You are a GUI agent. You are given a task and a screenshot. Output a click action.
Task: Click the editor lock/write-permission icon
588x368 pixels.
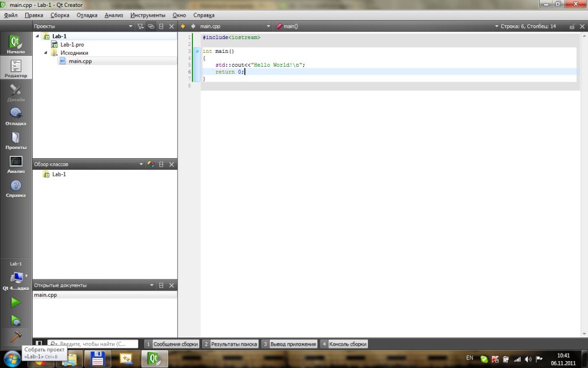572,26
